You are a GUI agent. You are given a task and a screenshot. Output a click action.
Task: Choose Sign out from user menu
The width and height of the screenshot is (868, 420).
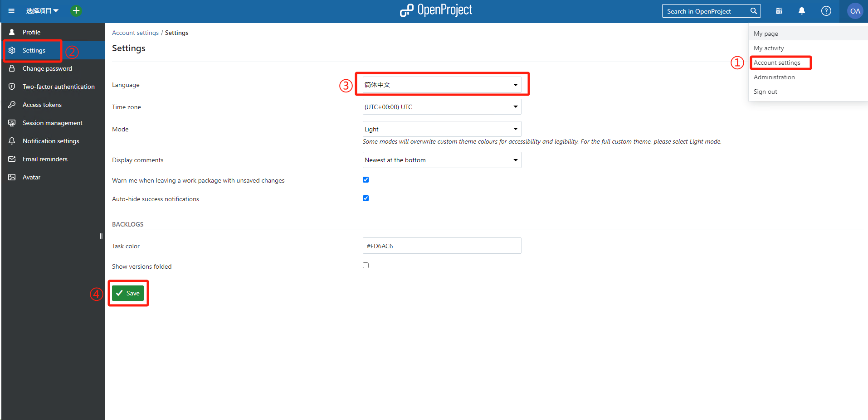point(765,92)
